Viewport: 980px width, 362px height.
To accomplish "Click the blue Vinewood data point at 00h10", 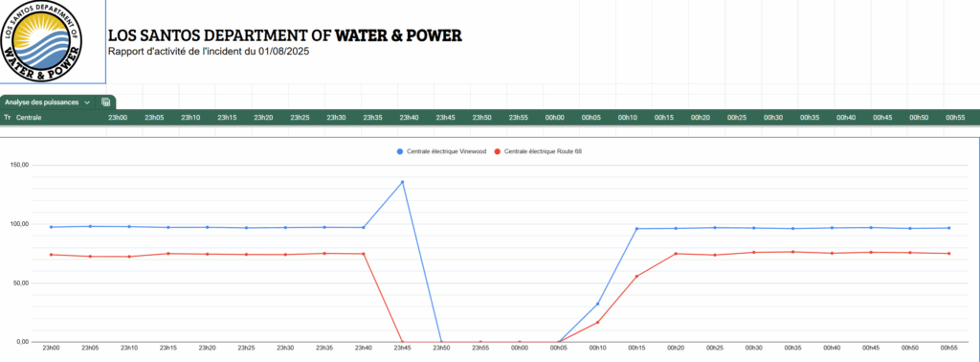I will click(597, 304).
